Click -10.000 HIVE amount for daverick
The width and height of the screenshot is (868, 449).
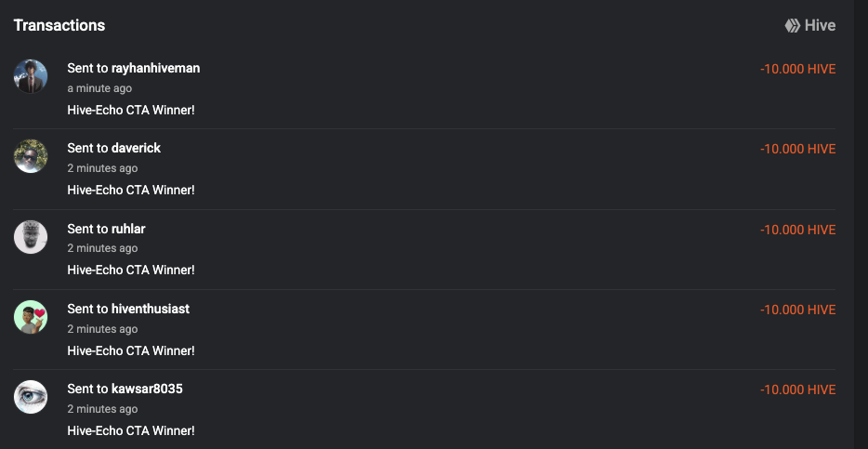click(797, 149)
